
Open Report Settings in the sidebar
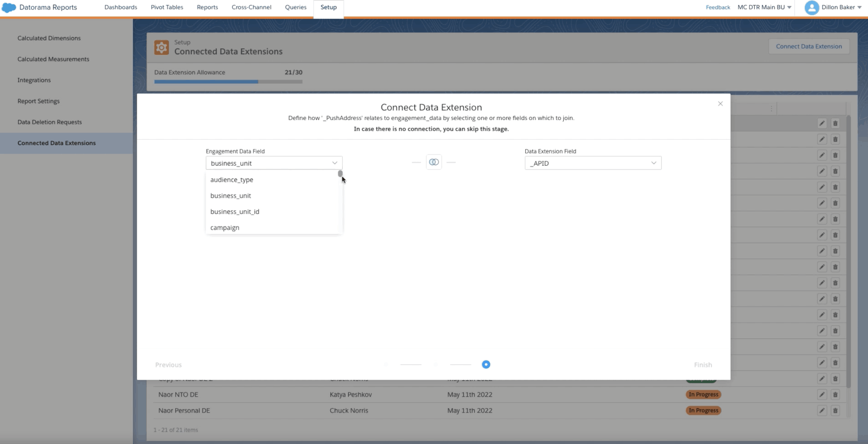click(39, 101)
